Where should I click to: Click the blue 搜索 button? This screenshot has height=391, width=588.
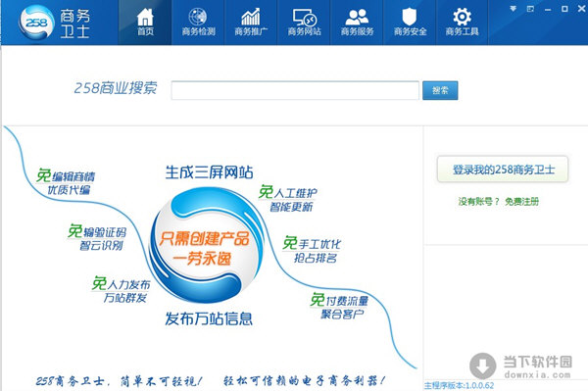point(440,90)
